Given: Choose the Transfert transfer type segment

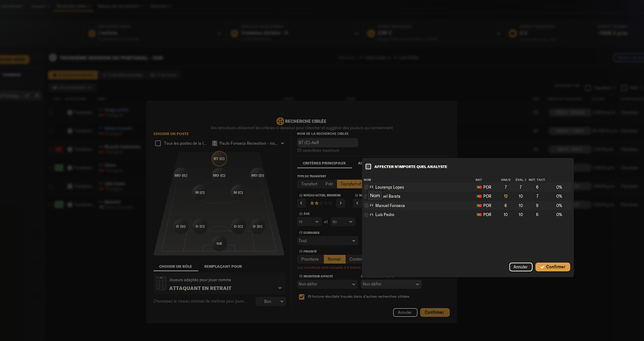Looking at the screenshot, I should pos(309,185).
